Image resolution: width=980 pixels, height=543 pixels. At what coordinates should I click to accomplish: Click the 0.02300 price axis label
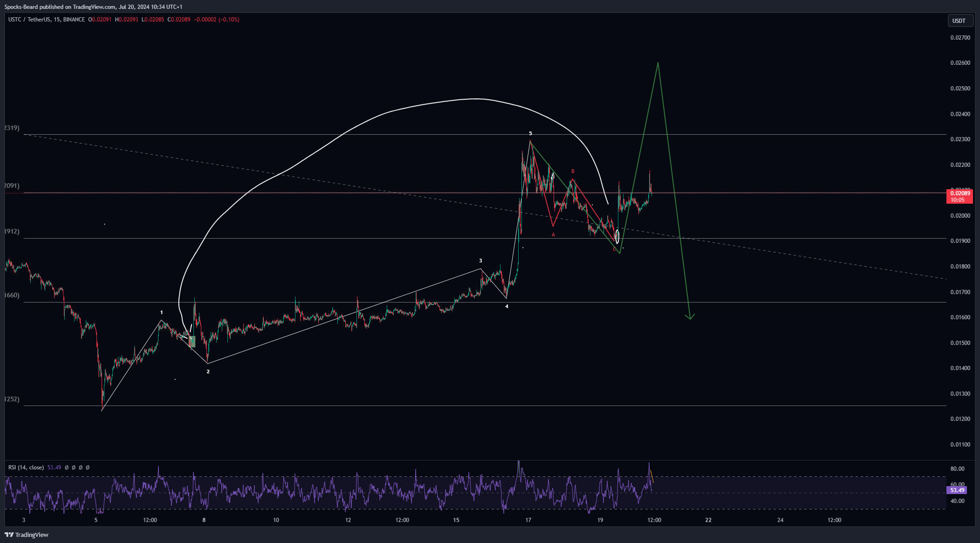coord(960,139)
